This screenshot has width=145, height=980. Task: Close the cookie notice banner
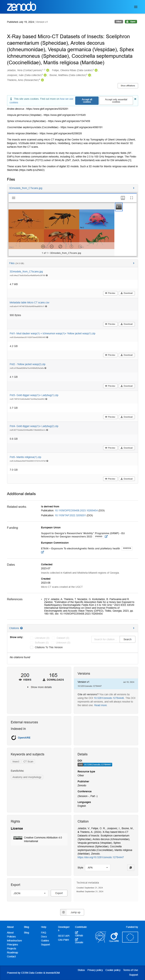tap(135, 99)
